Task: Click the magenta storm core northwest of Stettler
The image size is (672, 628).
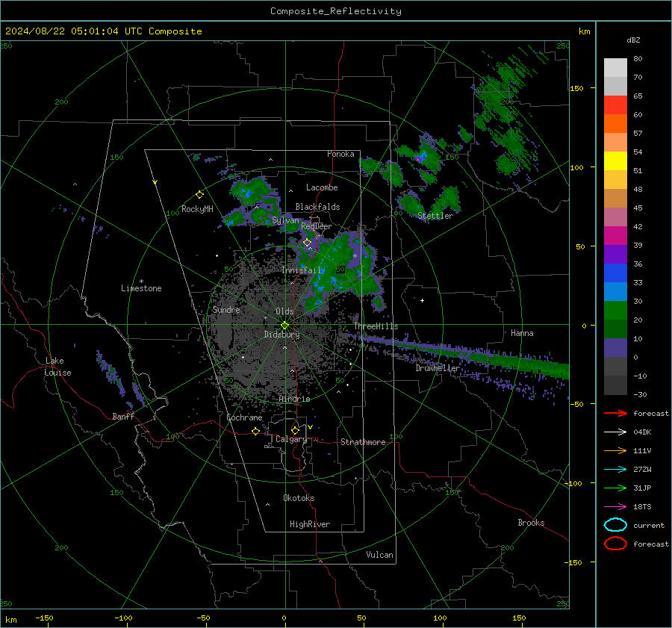Action: 417,158
